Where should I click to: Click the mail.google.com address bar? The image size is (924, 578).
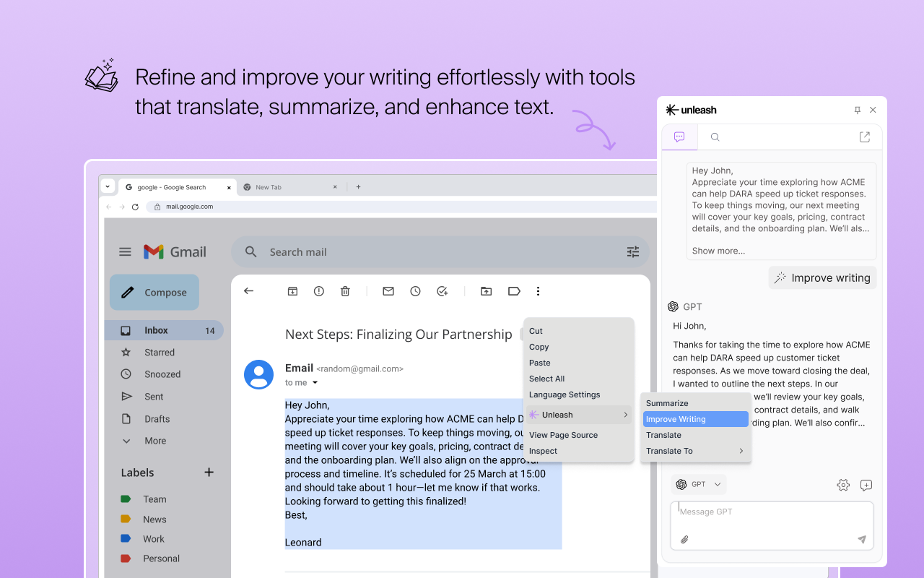click(x=401, y=207)
